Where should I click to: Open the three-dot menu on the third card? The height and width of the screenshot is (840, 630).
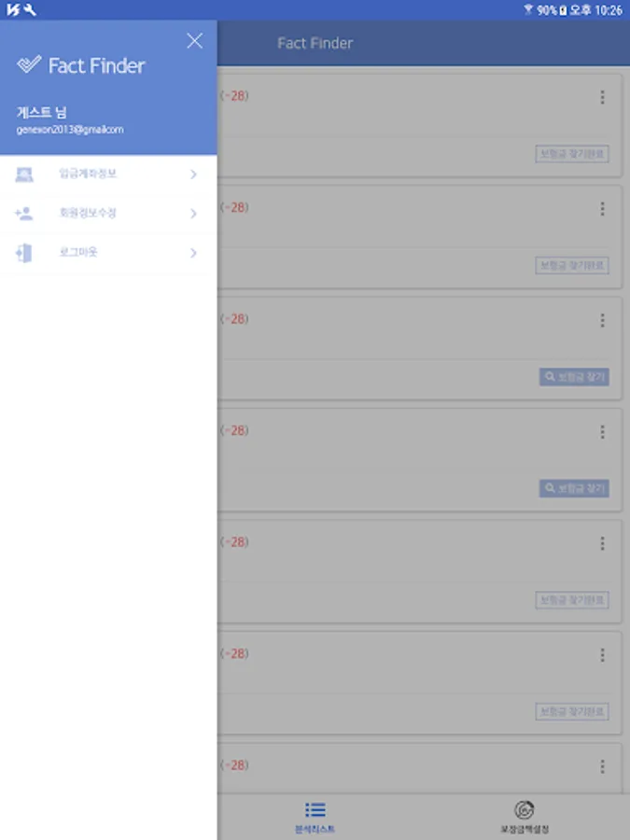click(602, 320)
